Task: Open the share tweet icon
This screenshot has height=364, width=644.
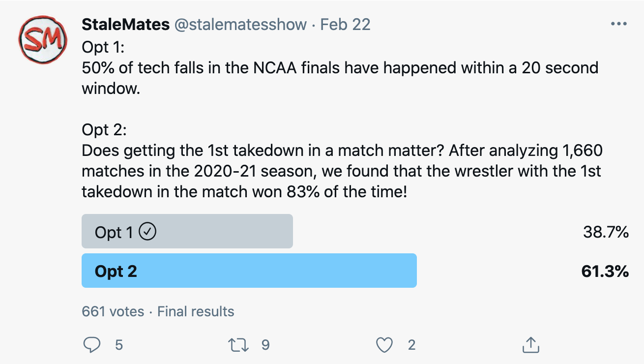Action: click(530, 345)
